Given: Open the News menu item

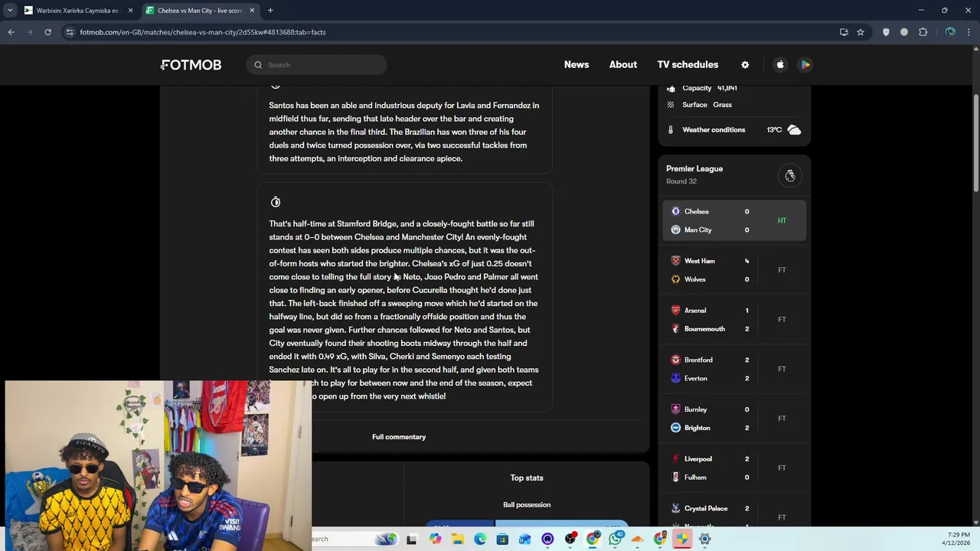Looking at the screenshot, I should point(577,65).
